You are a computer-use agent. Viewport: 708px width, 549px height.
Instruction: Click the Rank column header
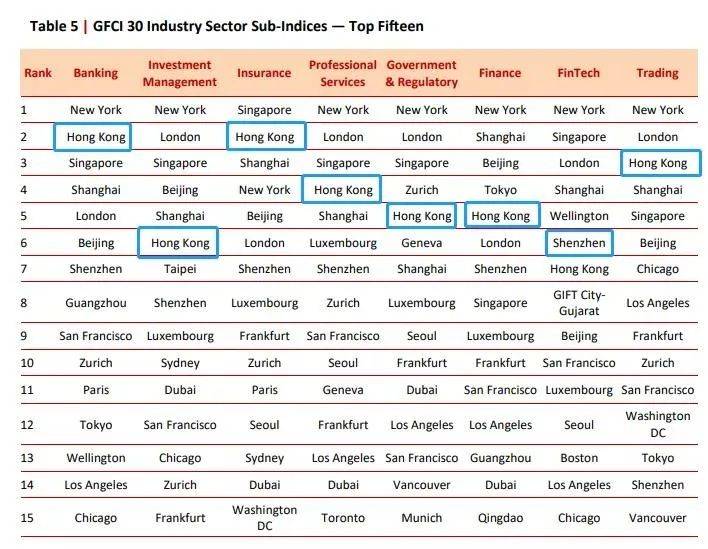38,73
